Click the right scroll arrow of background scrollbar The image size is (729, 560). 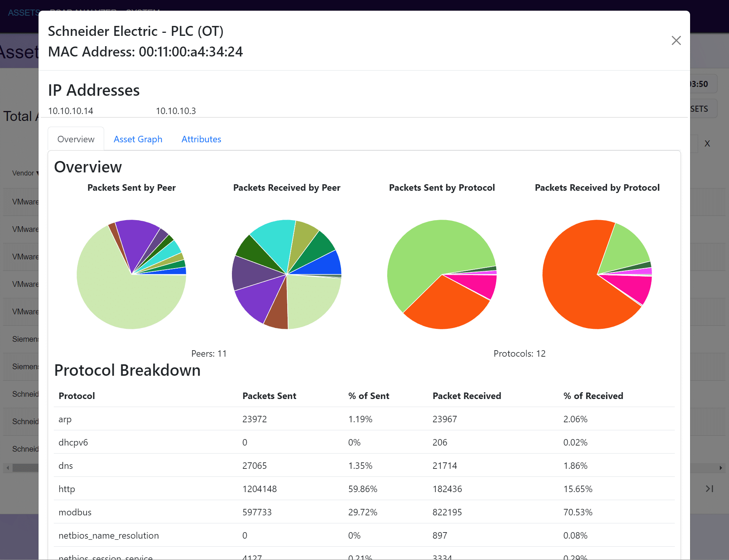[x=721, y=468]
